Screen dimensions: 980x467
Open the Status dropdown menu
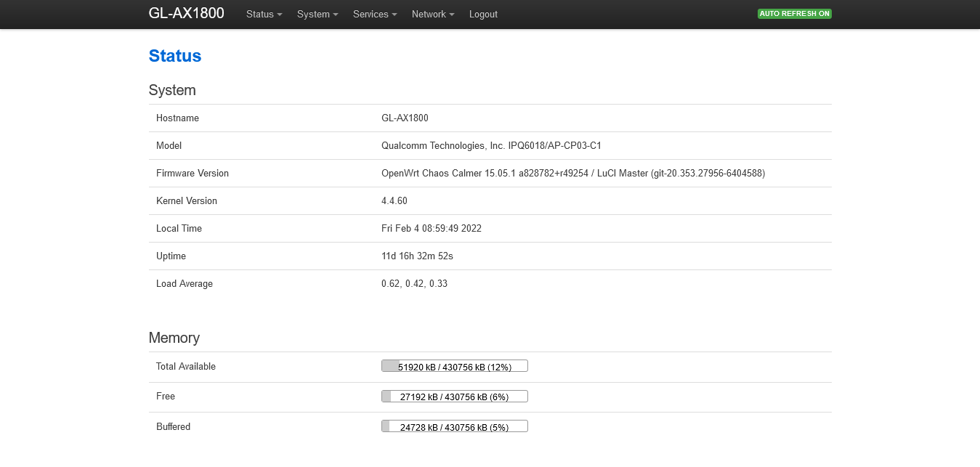[x=264, y=14]
